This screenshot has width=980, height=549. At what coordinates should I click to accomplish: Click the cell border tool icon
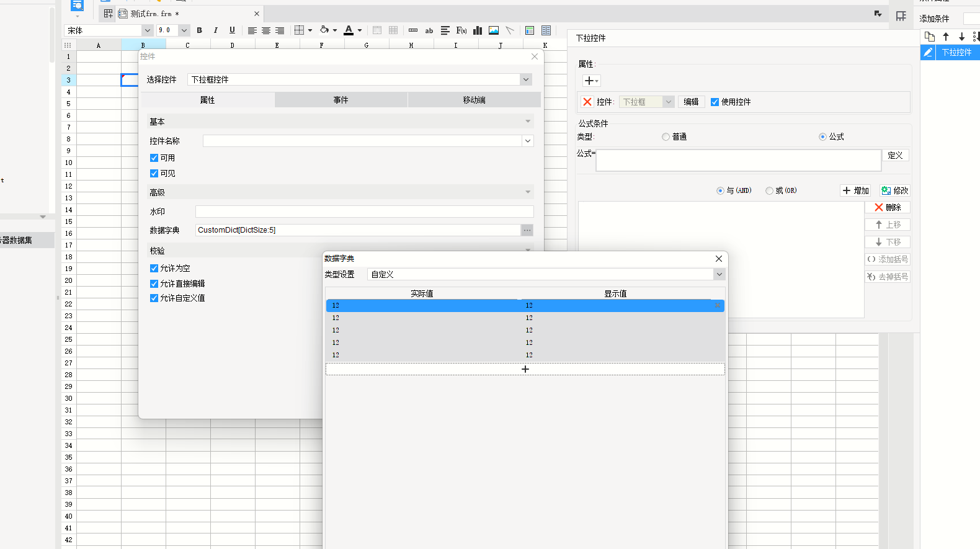point(299,30)
